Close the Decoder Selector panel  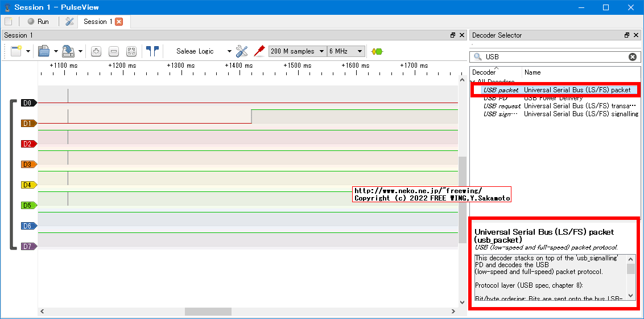[636, 35]
